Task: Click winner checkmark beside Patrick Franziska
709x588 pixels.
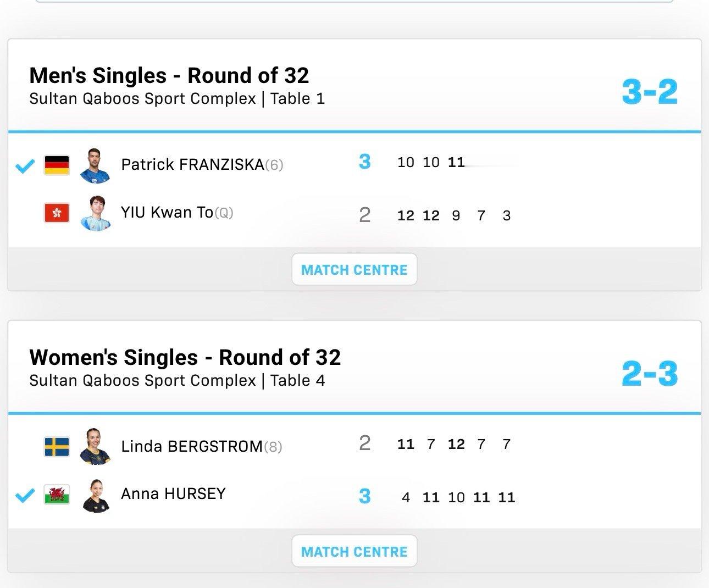Action: click(x=25, y=165)
